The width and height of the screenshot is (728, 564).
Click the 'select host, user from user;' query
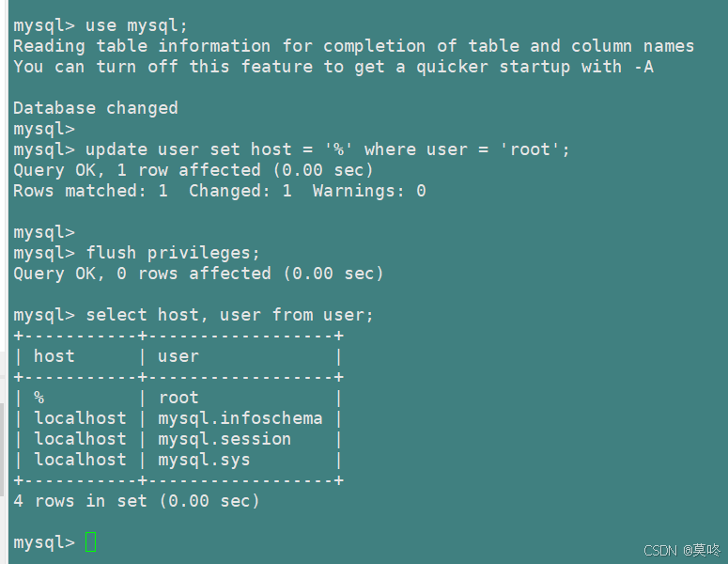click(x=229, y=315)
